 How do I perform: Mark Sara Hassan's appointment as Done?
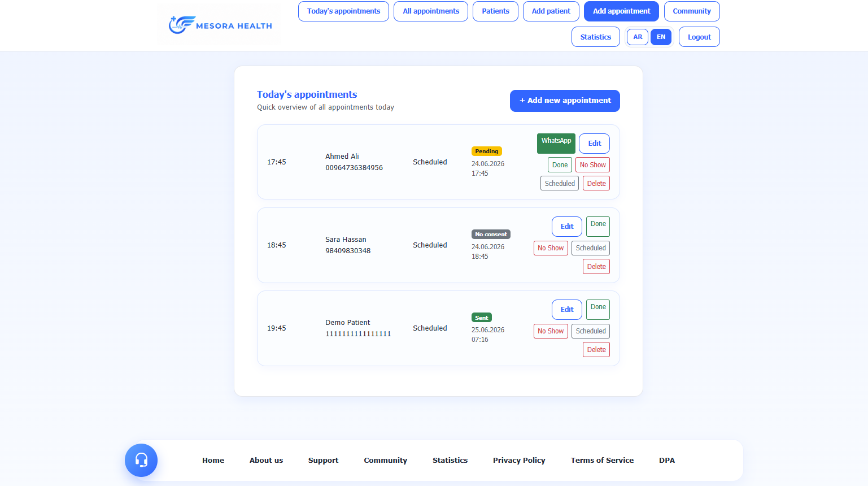tap(598, 227)
